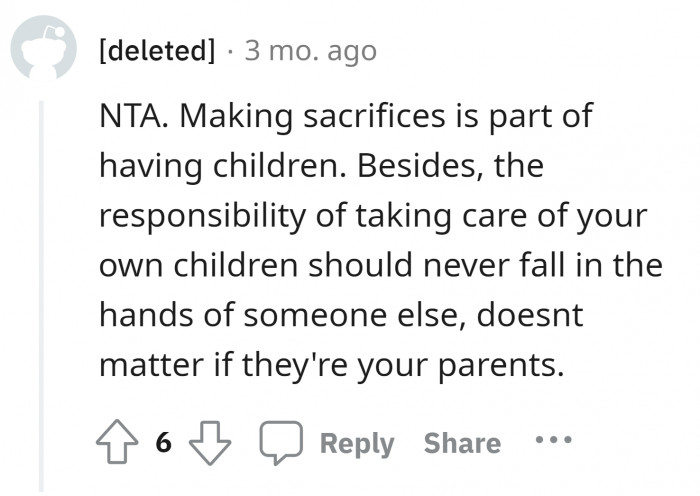Share this comment
This screenshot has width=700, height=496.
tap(462, 443)
